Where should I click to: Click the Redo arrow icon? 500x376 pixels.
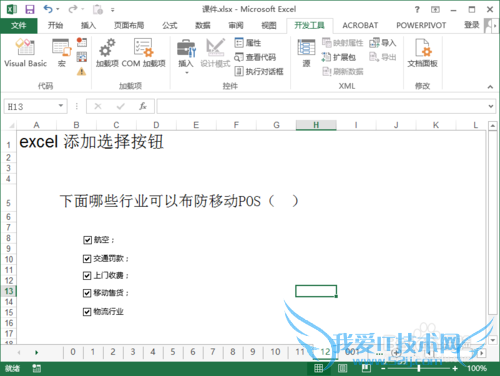pos(73,9)
